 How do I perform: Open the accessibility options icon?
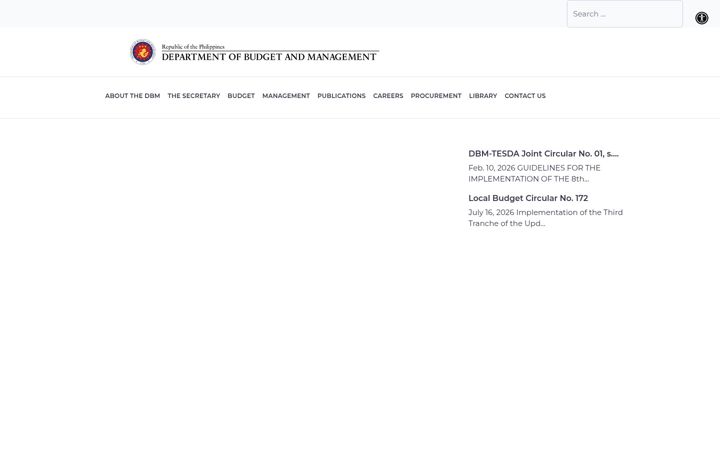tap(701, 18)
